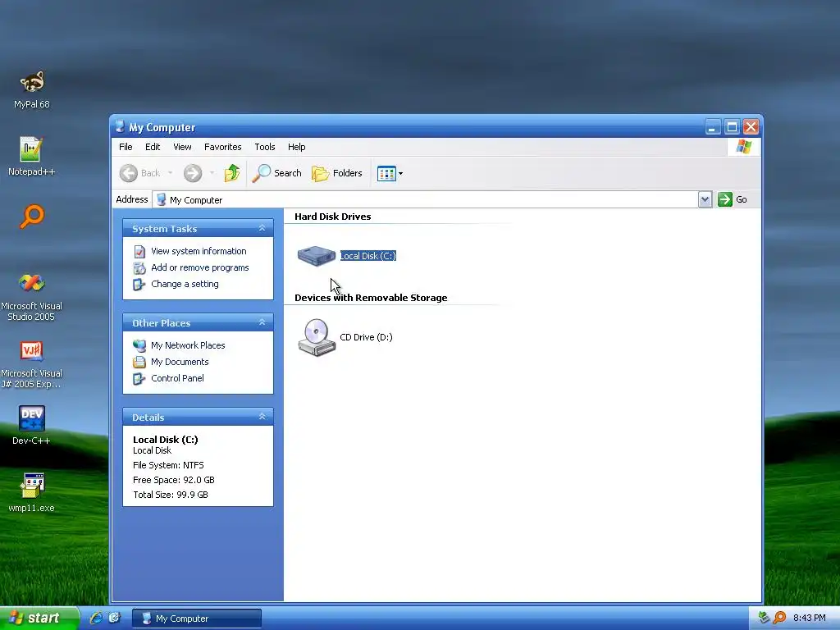The height and width of the screenshot is (630, 840).
Task: Open the Help menu
Action: (x=296, y=147)
